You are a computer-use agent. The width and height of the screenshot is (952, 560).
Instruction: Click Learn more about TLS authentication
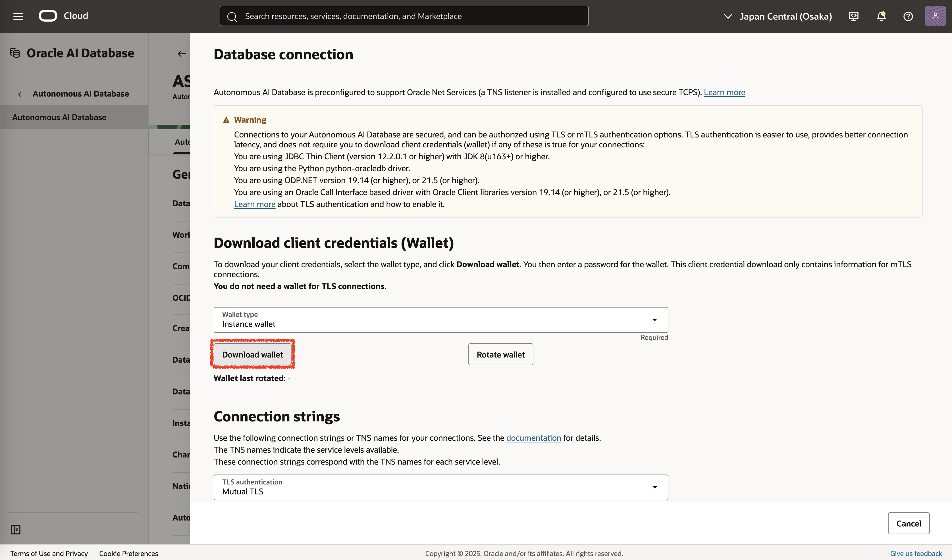(x=255, y=204)
